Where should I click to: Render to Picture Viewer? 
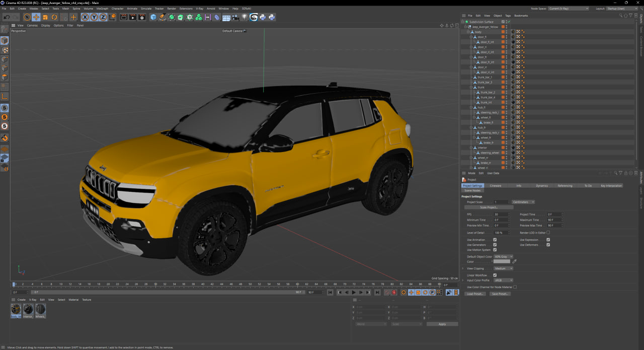pos(133,17)
